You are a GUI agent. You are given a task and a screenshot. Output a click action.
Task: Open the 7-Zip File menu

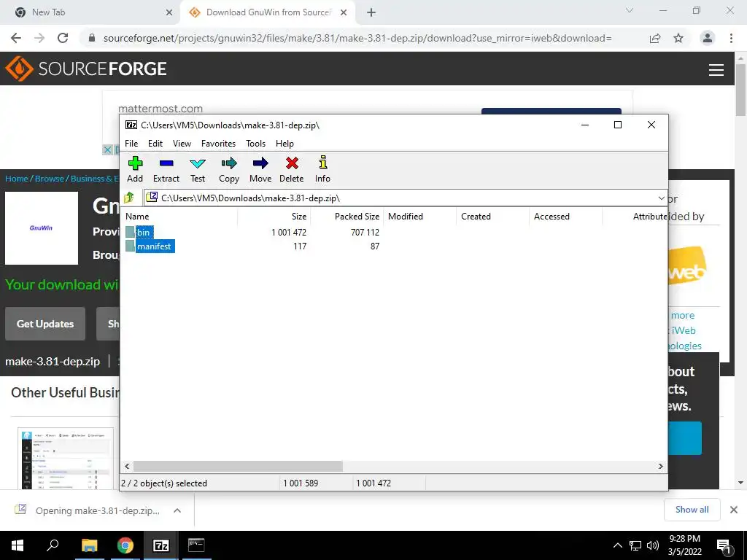click(x=131, y=144)
